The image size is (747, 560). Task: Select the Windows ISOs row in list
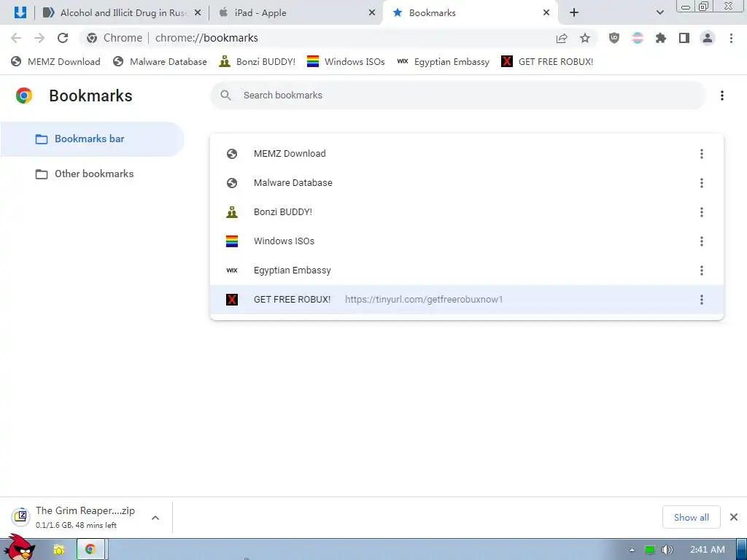467,241
